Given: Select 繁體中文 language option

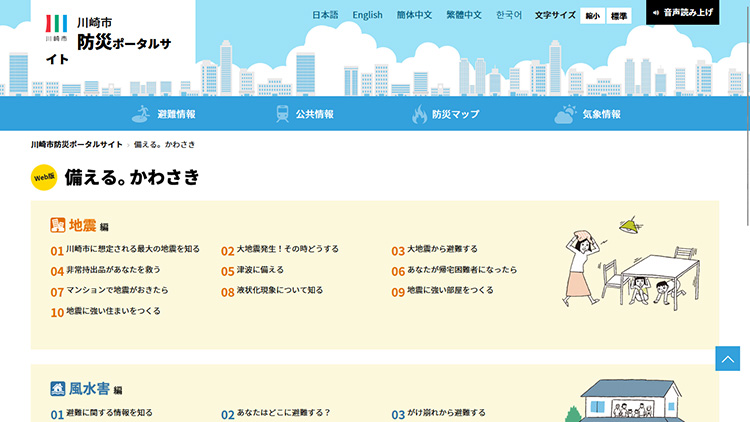Looking at the screenshot, I should (x=463, y=15).
